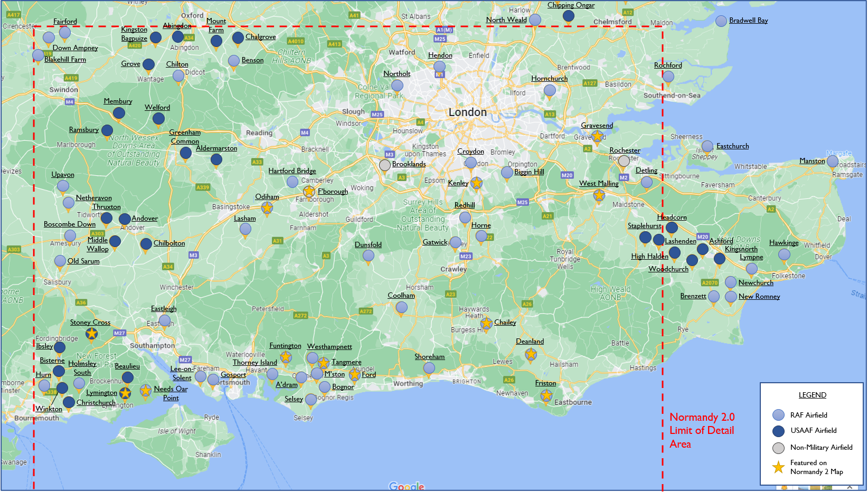
Task: Select the Chailey starred airfield marker
Action: (486, 323)
